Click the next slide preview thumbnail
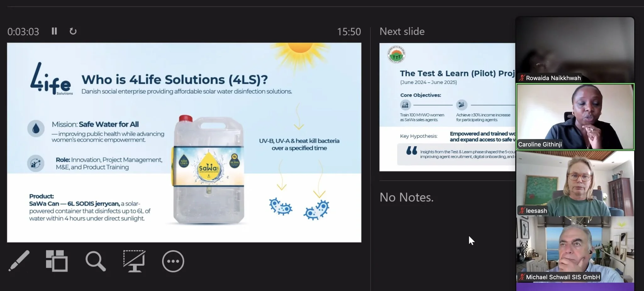The width and height of the screenshot is (644, 291). [x=447, y=107]
